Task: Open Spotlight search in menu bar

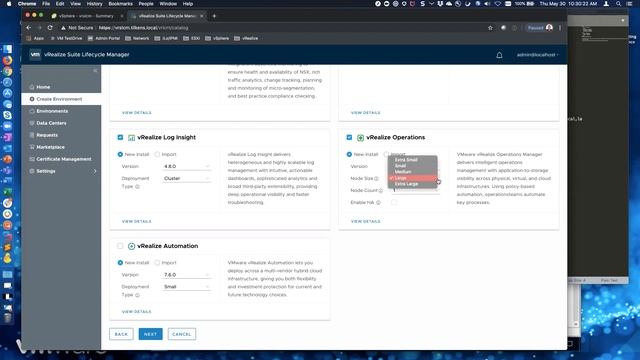Action: pyautogui.click(x=619, y=4)
